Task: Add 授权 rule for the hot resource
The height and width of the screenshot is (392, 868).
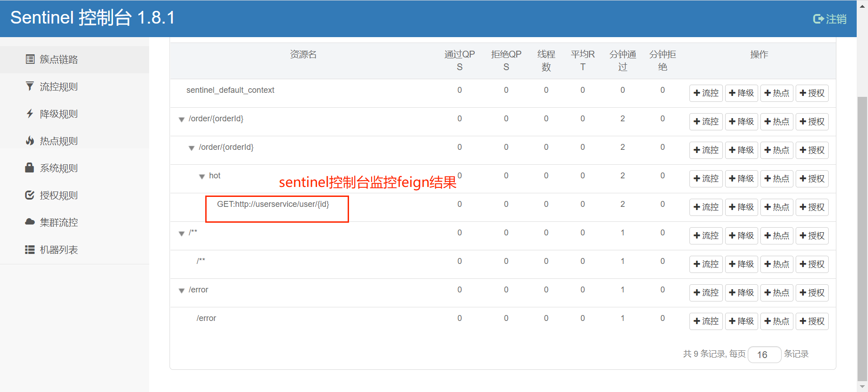Action: [812, 179]
